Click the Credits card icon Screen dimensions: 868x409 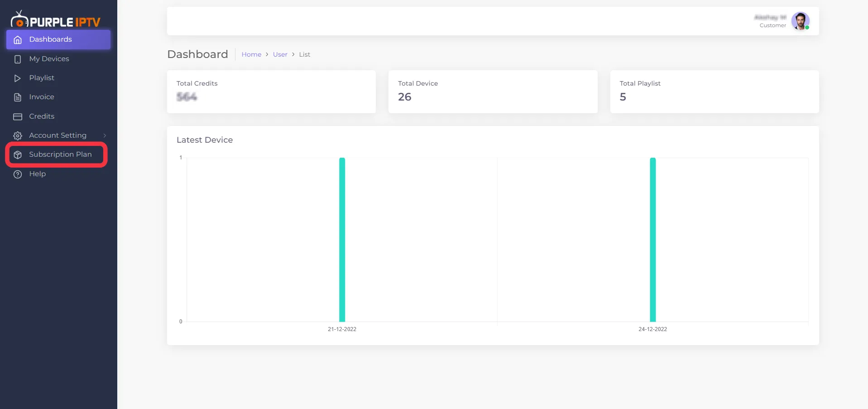(18, 117)
